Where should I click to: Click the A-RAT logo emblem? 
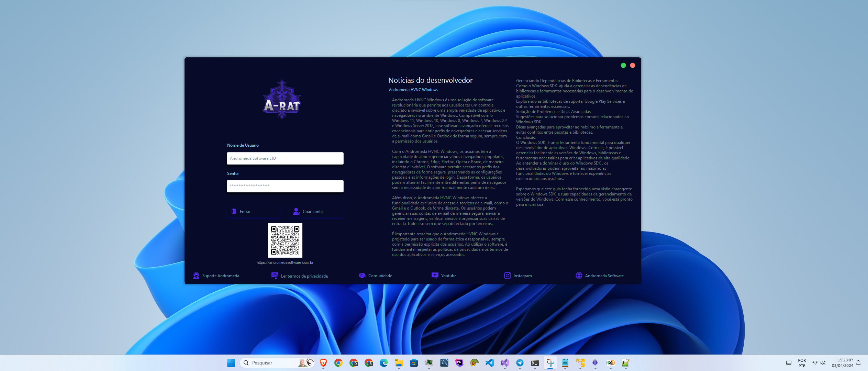(282, 100)
